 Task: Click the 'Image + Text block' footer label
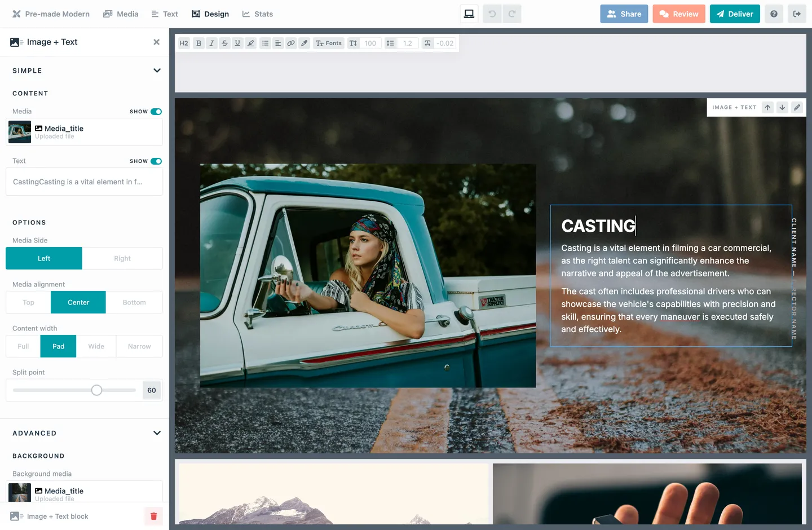pos(58,516)
